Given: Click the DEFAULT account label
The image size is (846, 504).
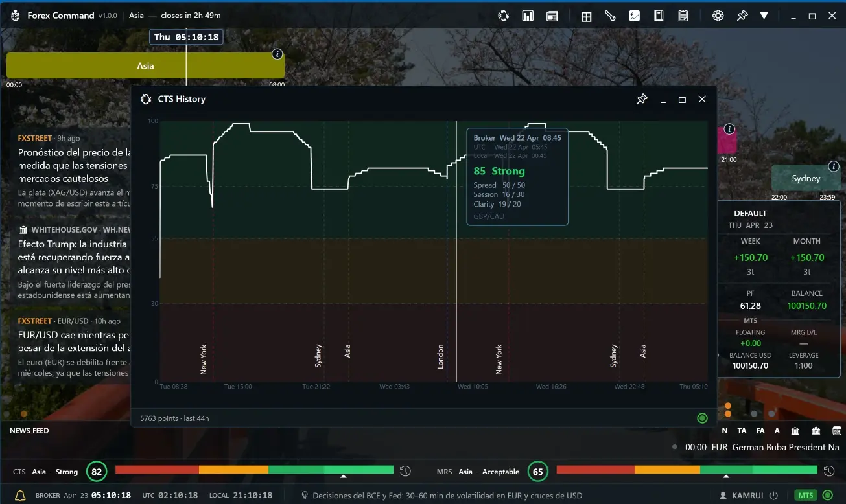Looking at the screenshot, I should pyautogui.click(x=750, y=213).
